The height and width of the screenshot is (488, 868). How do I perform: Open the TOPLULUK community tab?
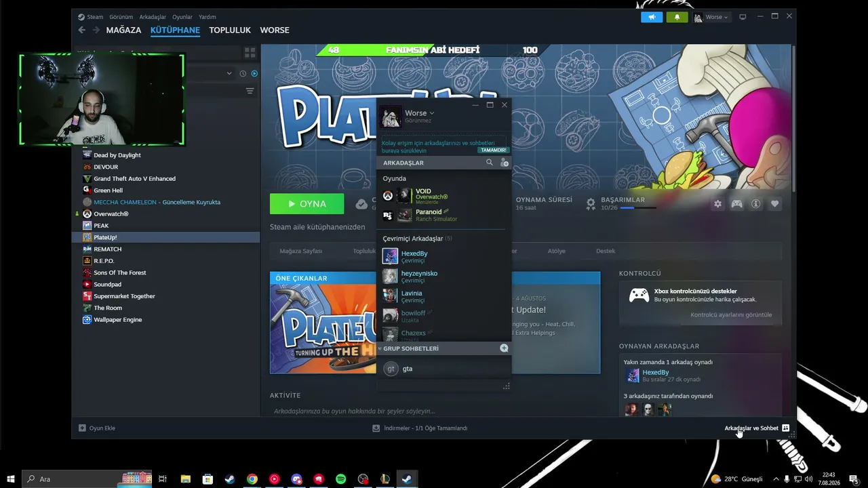tap(230, 30)
